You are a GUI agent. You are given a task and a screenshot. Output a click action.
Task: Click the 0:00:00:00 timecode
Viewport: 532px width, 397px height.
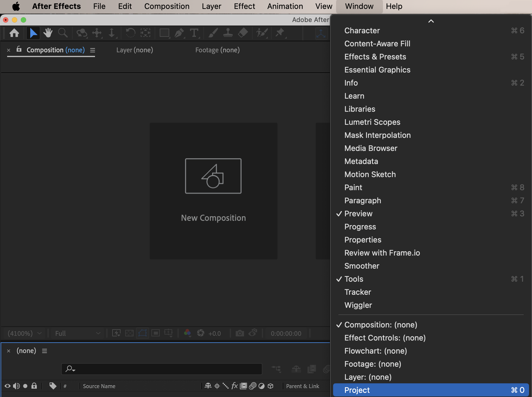(286, 333)
